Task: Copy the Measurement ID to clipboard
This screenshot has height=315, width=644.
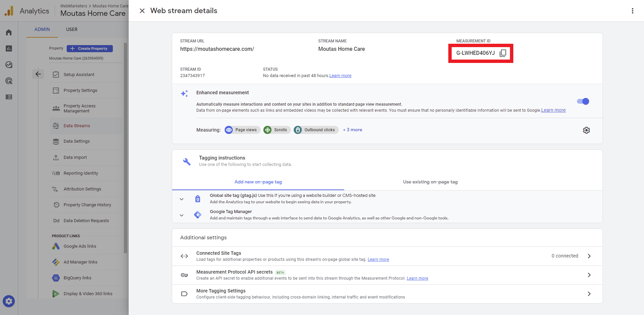Action: [503, 53]
